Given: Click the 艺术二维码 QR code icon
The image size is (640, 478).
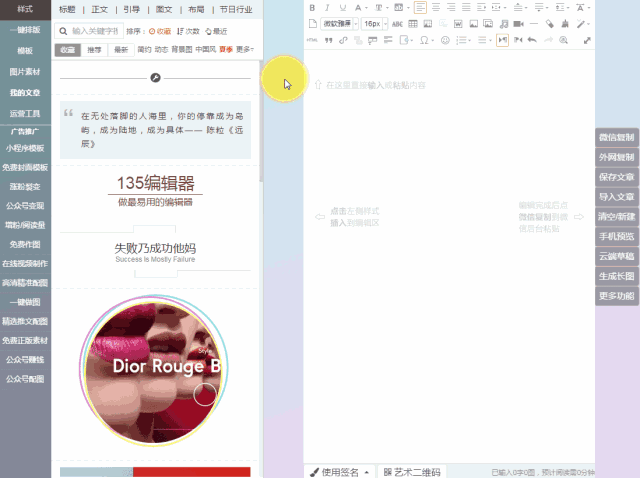Looking at the screenshot, I should coord(387,472).
